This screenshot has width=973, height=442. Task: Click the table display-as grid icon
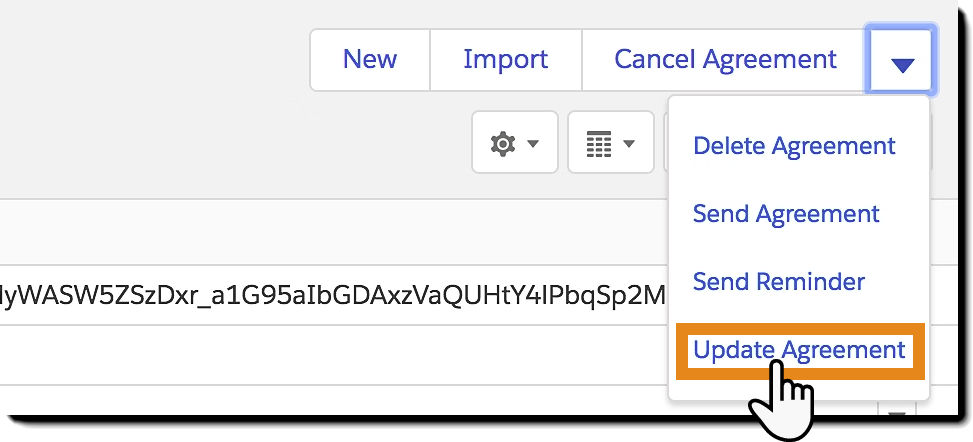[x=599, y=143]
